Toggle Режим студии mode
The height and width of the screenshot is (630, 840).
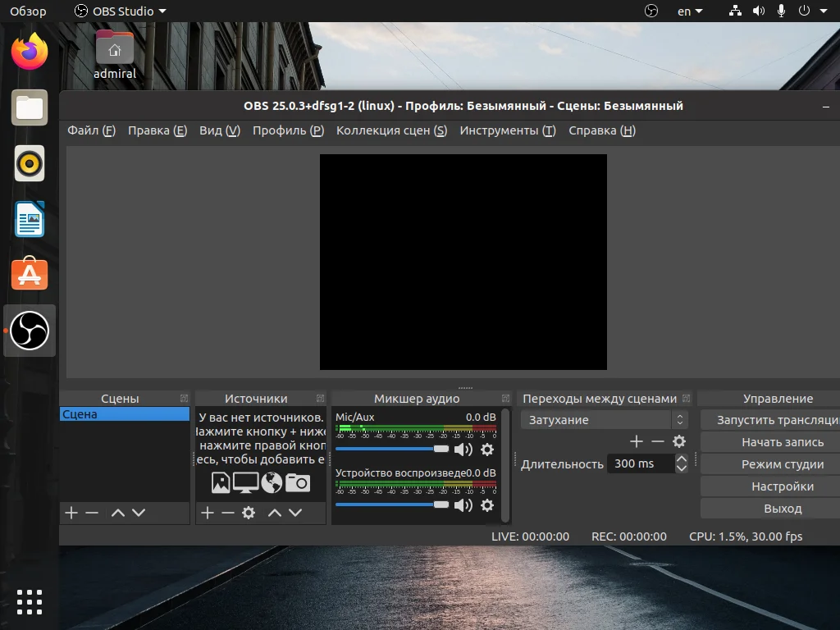782,464
